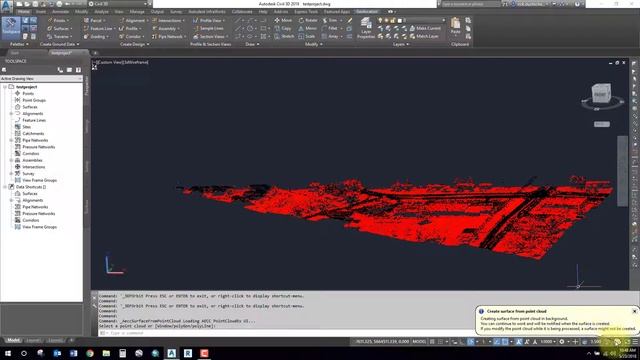Select View Frame Groups under Data Shortcuts
Viewport: 640px width, 360px height.
[x=39, y=227]
